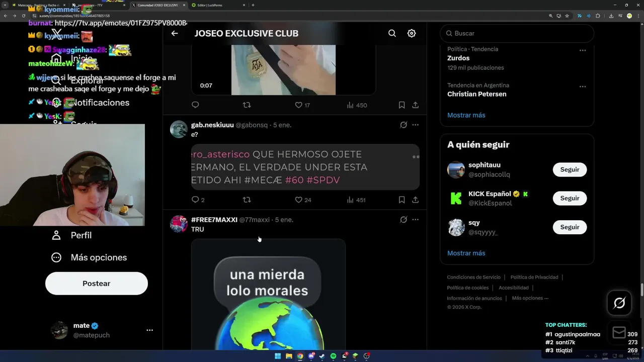This screenshot has height=362, width=644.
Task: Open Perfil in the sidebar
Action: click(x=72, y=235)
